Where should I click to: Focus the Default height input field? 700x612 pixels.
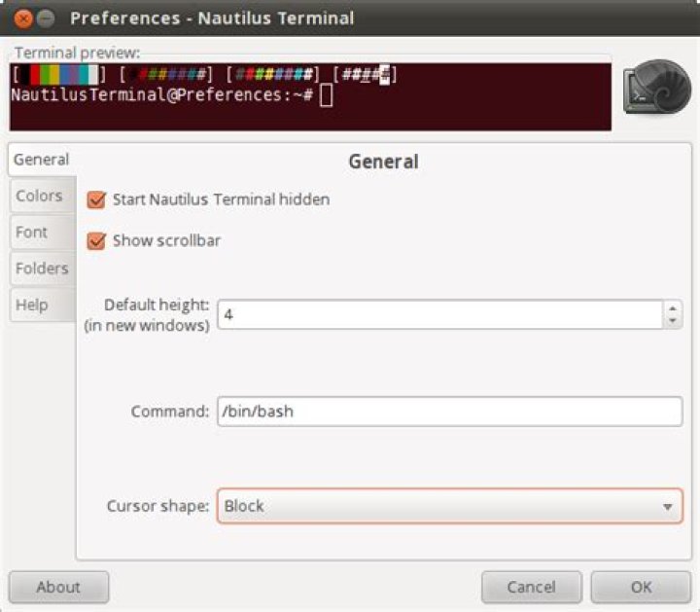point(440,314)
